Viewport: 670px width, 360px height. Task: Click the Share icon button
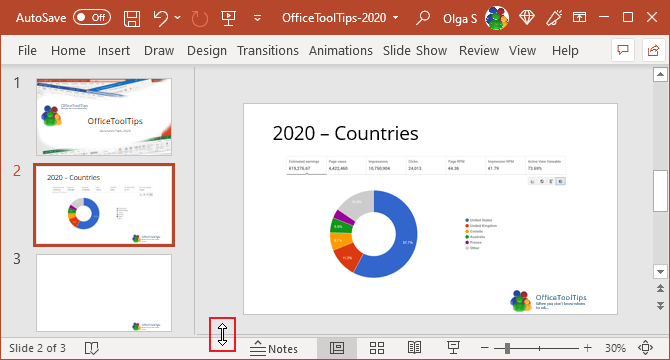point(653,50)
